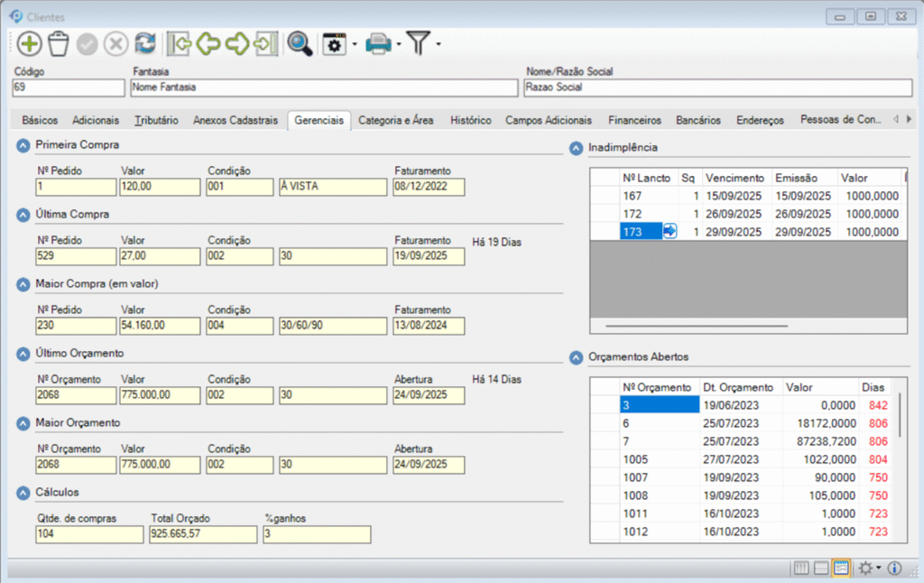Click the info icon in status bar
The width and height of the screenshot is (924, 583).
pos(894,569)
